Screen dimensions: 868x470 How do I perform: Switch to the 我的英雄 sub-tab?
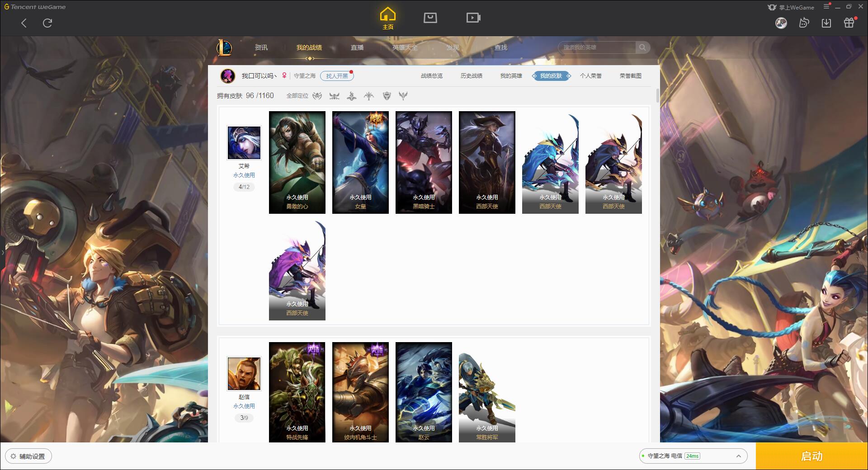[511, 76]
